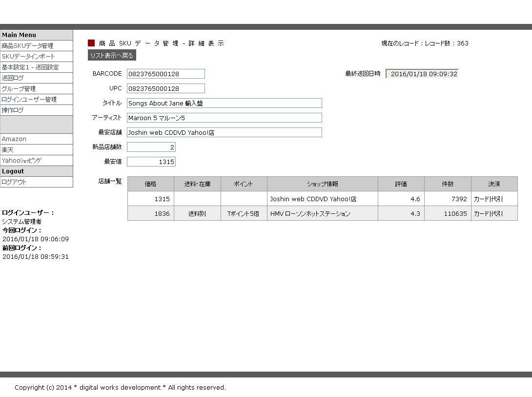
Task: Open 操作ログ menu item
Action: point(36,110)
